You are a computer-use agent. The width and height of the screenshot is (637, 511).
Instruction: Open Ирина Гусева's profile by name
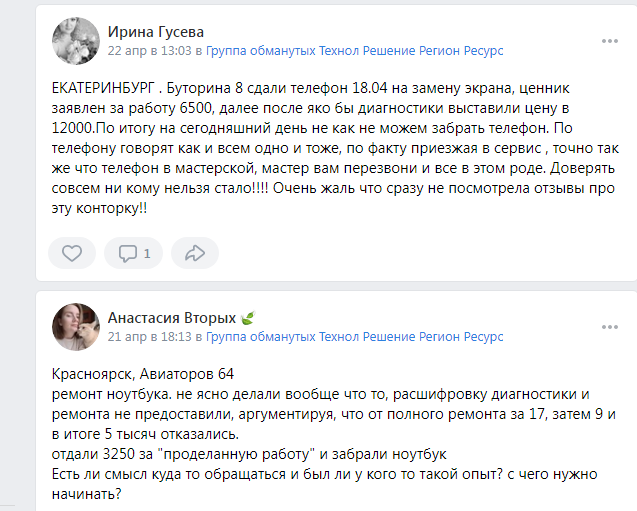pos(157,31)
